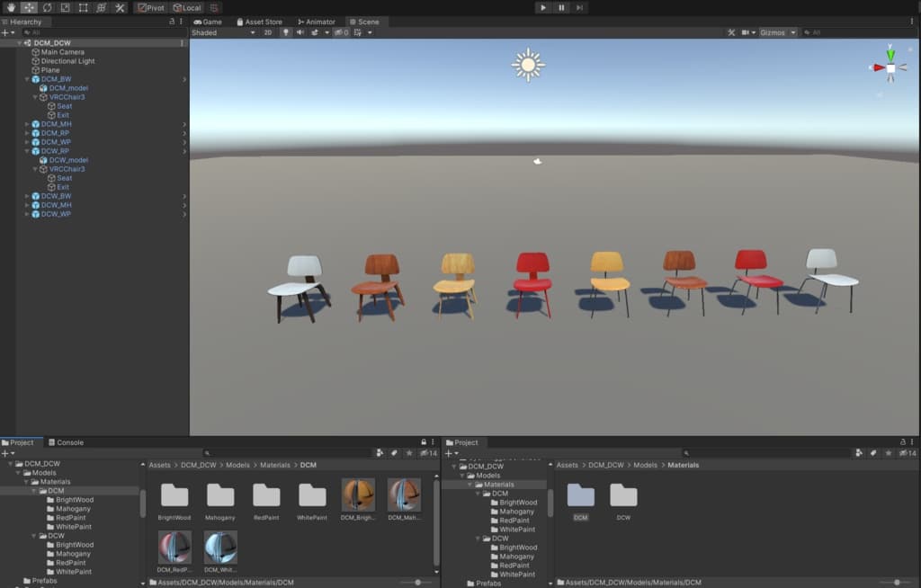The image size is (921, 588).
Task: Select the Hand tool in the top toolbar
Action: coord(11,7)
